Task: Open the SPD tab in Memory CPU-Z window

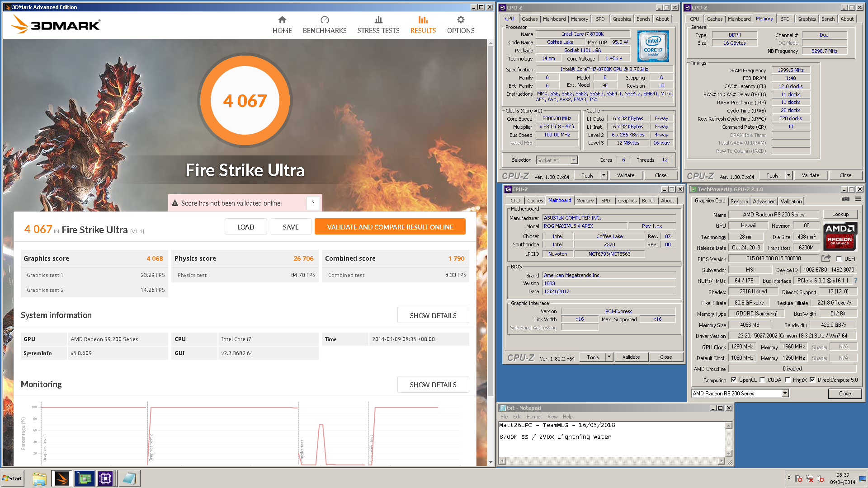Action: (785, 19)
